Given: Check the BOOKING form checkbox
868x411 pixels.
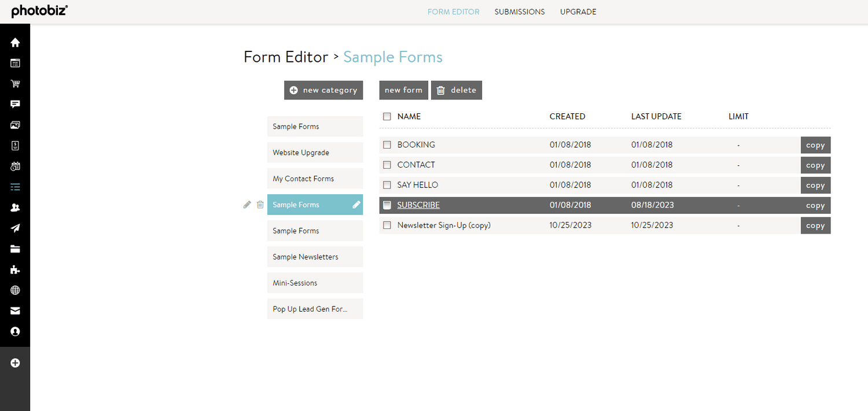Looking at the screenshot, I should [x=387, y=145].
